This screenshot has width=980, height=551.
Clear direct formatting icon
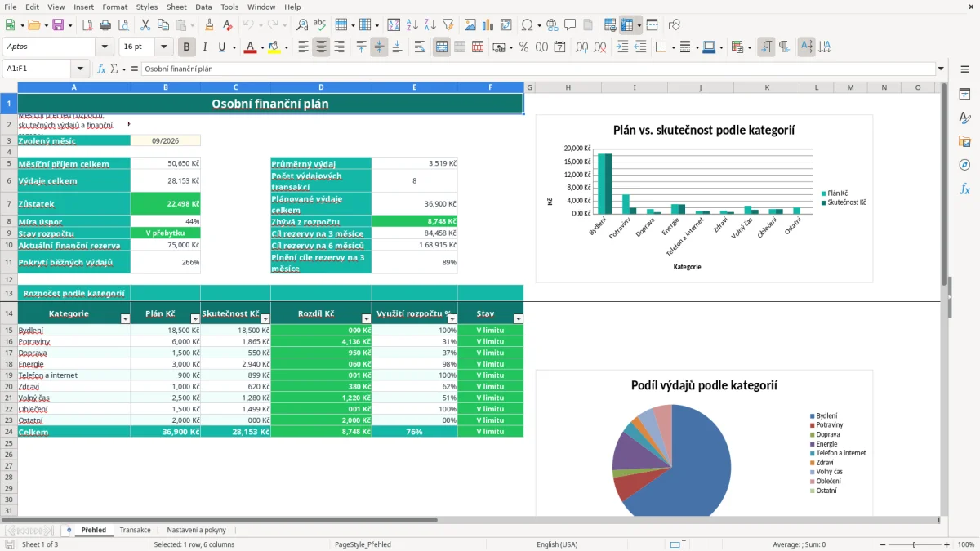pos(227,25)
